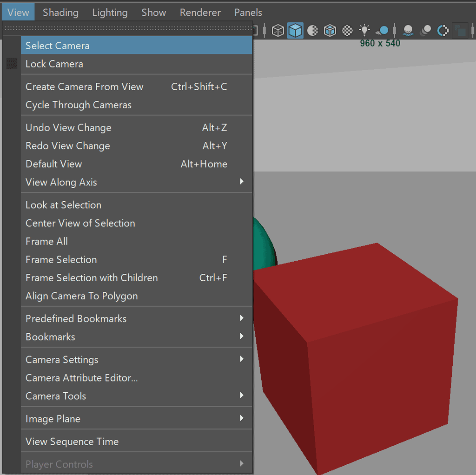476x475 pixels.
Task: Open the View menu
Action: pos(18,13)
